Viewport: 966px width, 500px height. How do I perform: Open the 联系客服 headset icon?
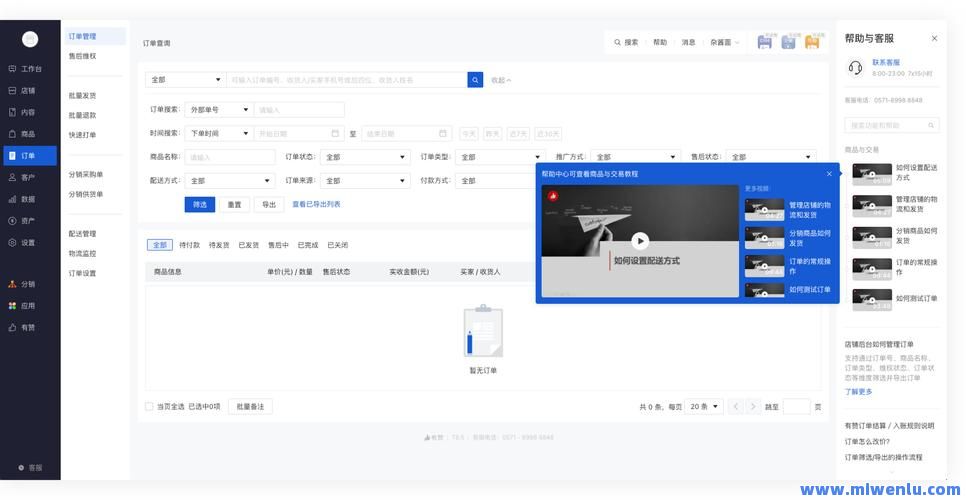855,68
